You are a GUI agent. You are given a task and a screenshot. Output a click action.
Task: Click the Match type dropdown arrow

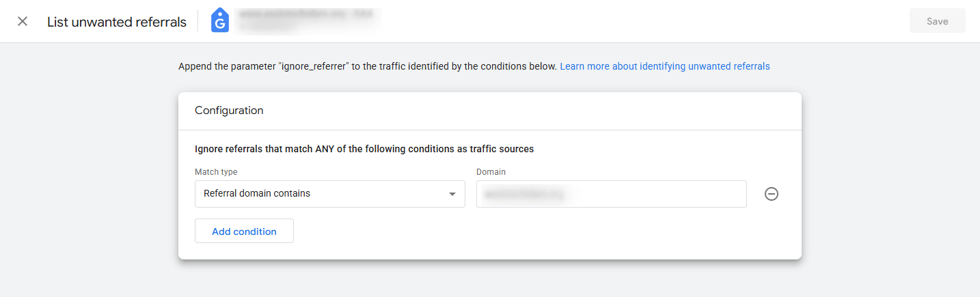point(452,194)
